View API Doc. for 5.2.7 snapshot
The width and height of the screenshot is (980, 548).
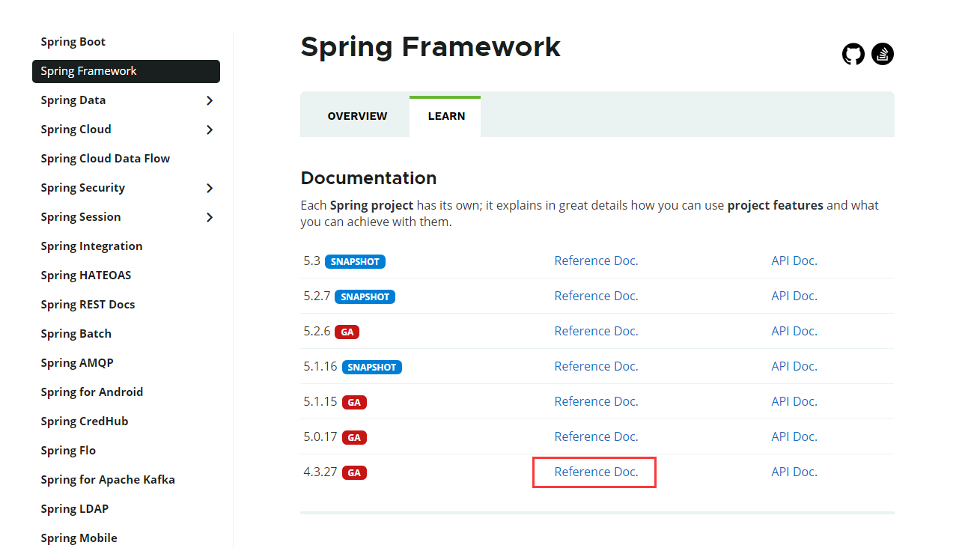(x=794, y=296)
